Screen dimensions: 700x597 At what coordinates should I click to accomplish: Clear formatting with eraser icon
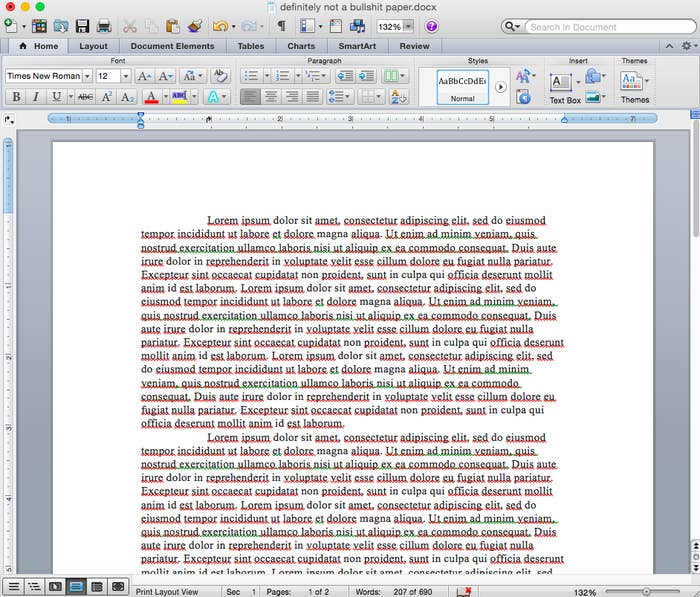pos(220,75)
